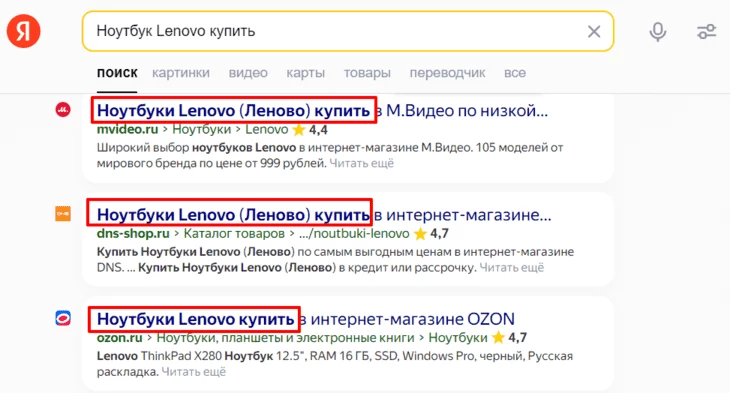Open 'Ноутбуки, планшеты и электронные книги' breadcrumb
The width and height of the screenshot is (730, 393).
tap(285, 338)
